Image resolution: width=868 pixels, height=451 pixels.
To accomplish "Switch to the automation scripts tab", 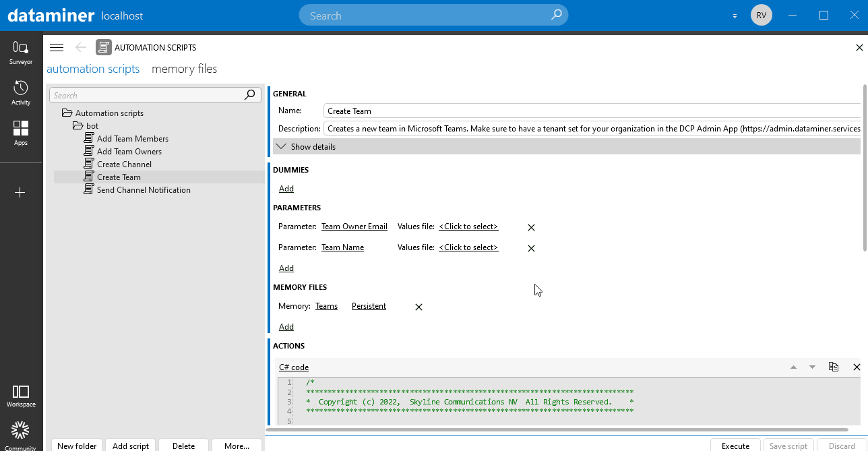I will (93, 69).
